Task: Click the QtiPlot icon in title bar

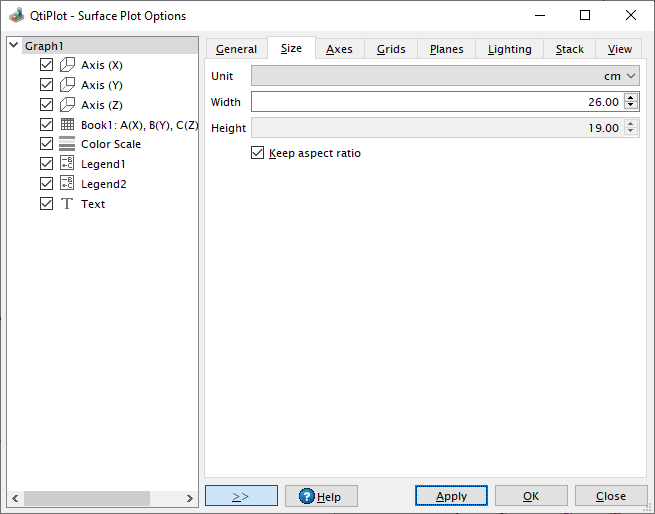Action: click(16, 16)
